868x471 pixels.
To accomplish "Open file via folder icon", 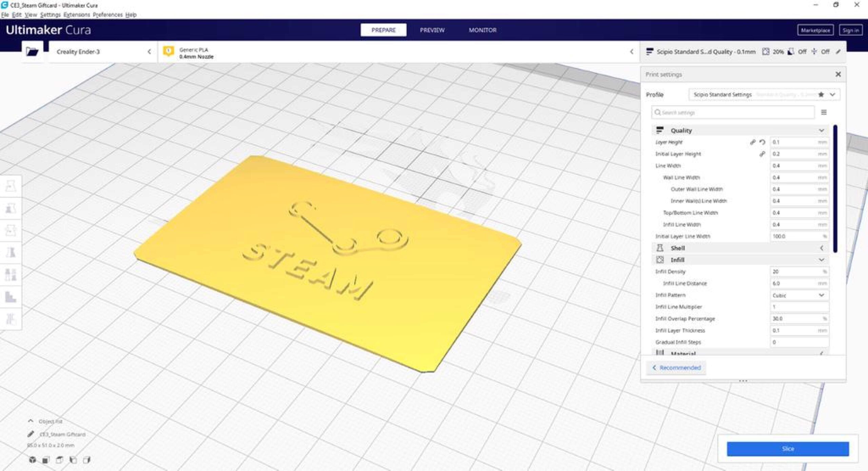I will (32, 52).
